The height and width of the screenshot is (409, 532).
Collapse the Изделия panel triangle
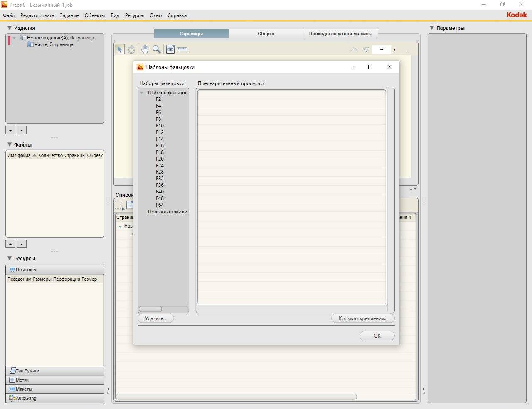[x=10, y=28]
